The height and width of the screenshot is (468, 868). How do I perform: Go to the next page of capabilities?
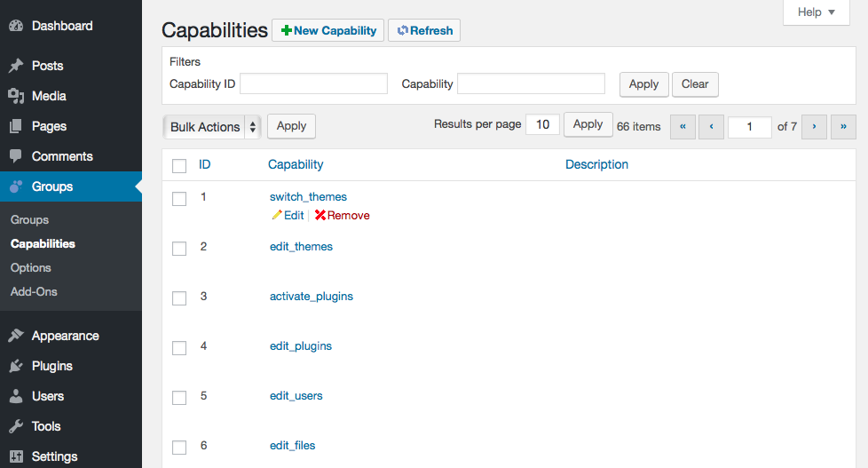click(814, 127)
